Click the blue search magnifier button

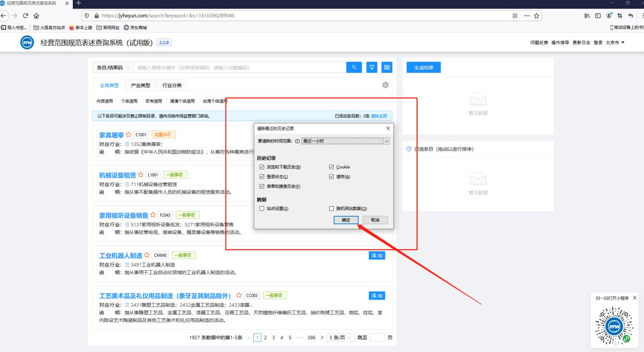pyautogui.click(x=354, y=67)
